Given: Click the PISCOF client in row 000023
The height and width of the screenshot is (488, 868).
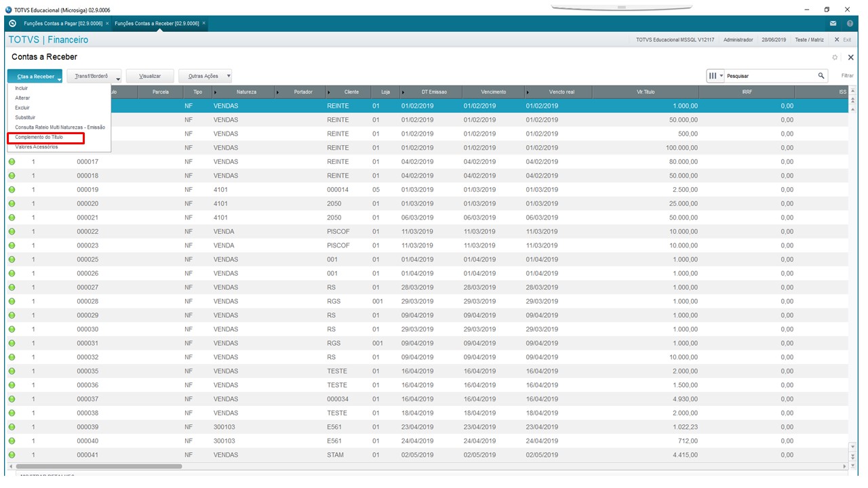Looking at the screenshot, I should point(338,245).
